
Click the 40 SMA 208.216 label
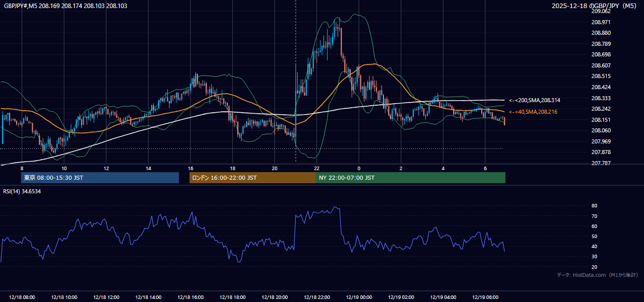pyautogui.click(x=533, y=112)
